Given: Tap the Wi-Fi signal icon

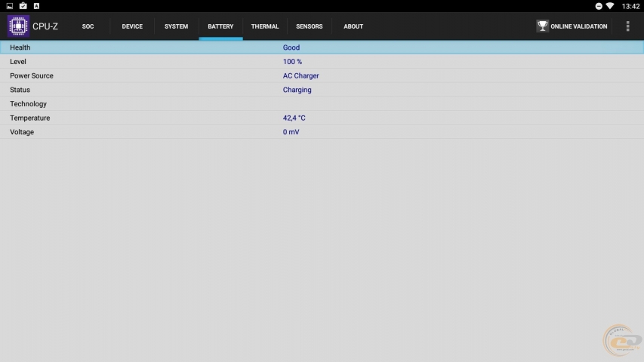Looking at the screenshot, I should point(610,6).
